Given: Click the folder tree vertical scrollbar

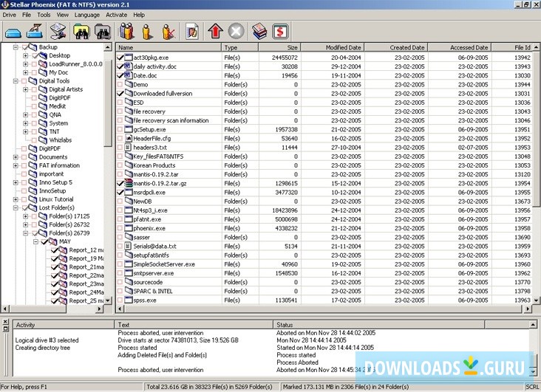Looking at the screenshot, I should click(x=109, y=185).
